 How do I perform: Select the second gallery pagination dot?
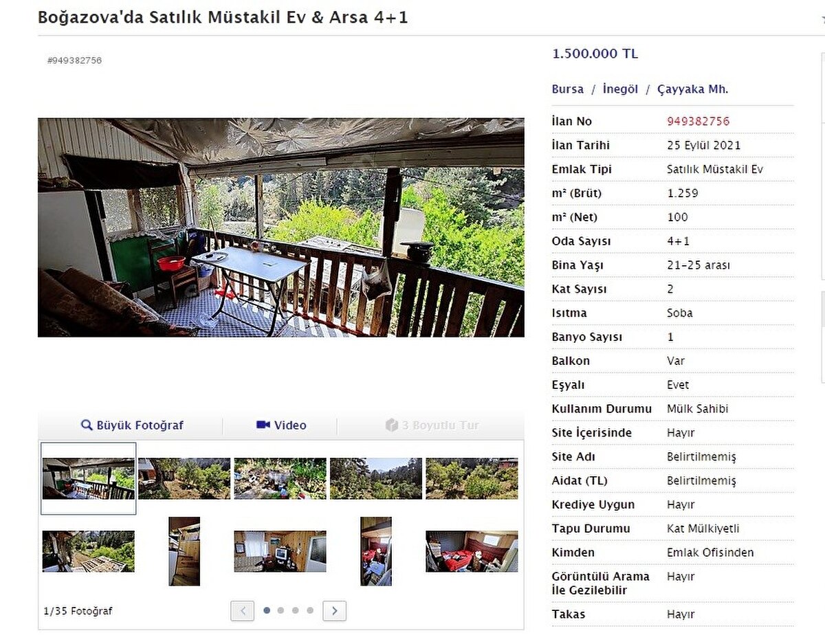pyautogui.click(x=280, y=610)
